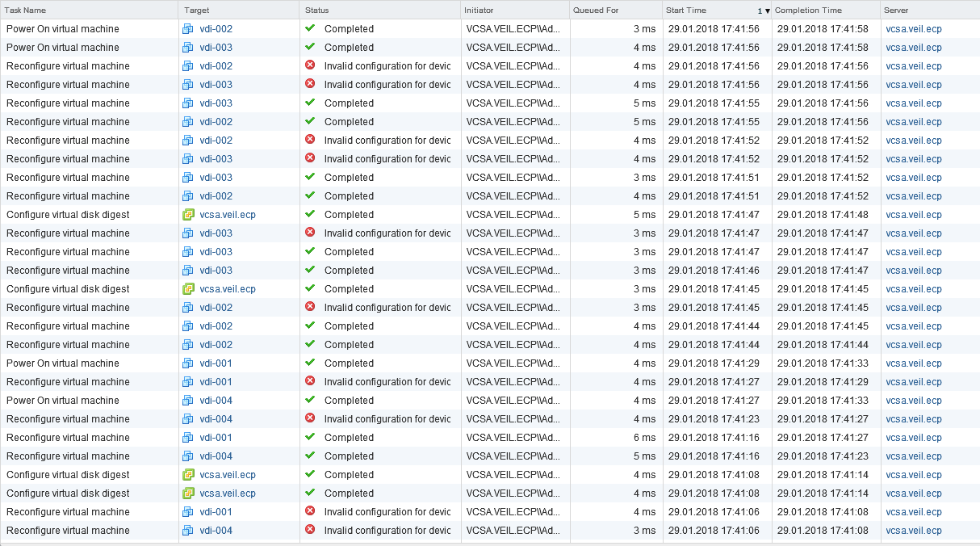980x546 pixels.
Task: Click the VM icon in the Power On vdi-001 row
Action: pos(188,363)
